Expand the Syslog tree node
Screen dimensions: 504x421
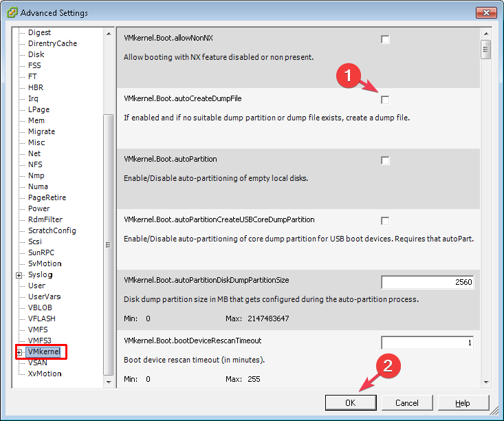pos(19,275)
